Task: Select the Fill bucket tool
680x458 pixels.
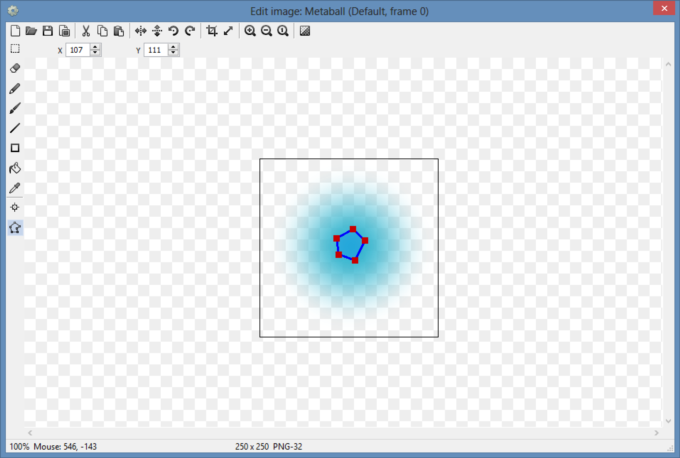Action: (x=15, y=168)
